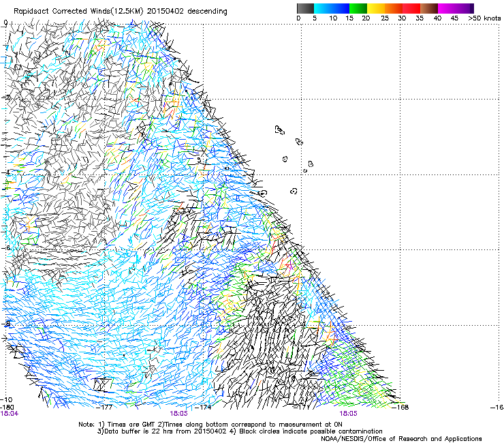
Task: Click the ">50 knots" legend label
Action: coord(484,18)
